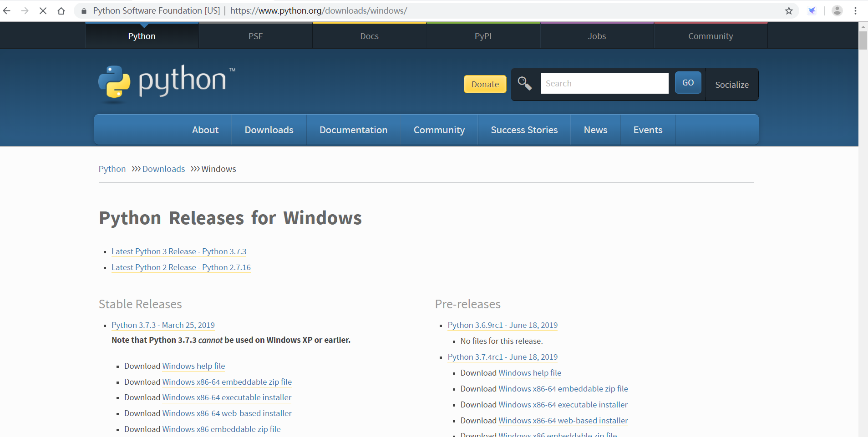Click the Windows breadcrumb text
Image resolution: width=868 pixels, height=437 pixels.
pos(218,169)
